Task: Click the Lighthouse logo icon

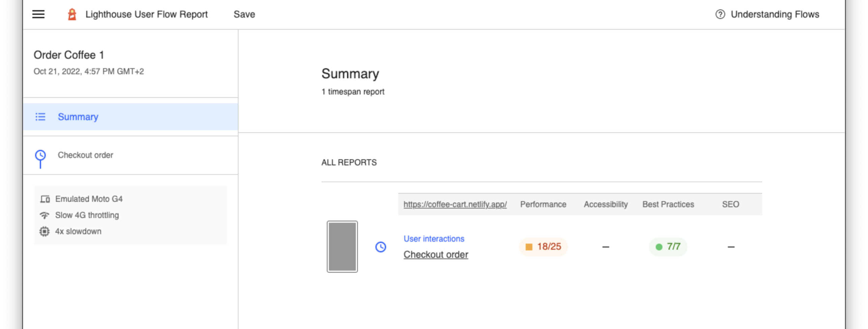Action: pyautogui.click(x=72, y=14)
